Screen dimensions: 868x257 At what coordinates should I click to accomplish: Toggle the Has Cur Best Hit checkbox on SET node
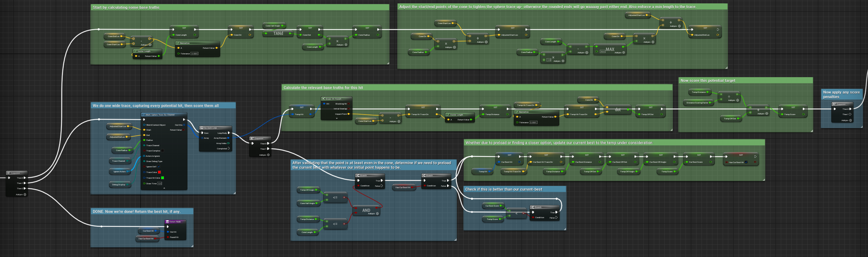point(746,162)
